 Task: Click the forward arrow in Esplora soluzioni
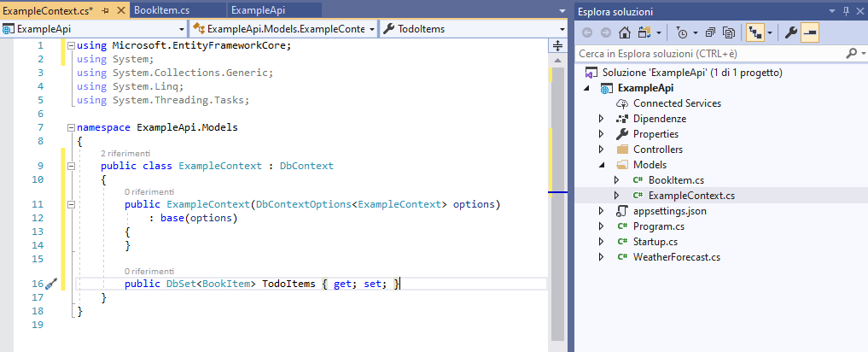[x=606, y=32]
